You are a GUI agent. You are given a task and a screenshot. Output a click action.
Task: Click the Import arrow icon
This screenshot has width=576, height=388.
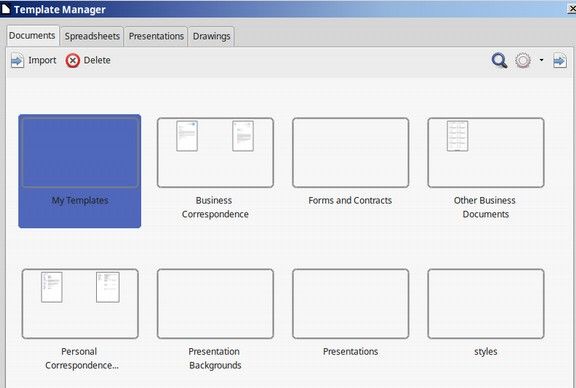[17, 61]
